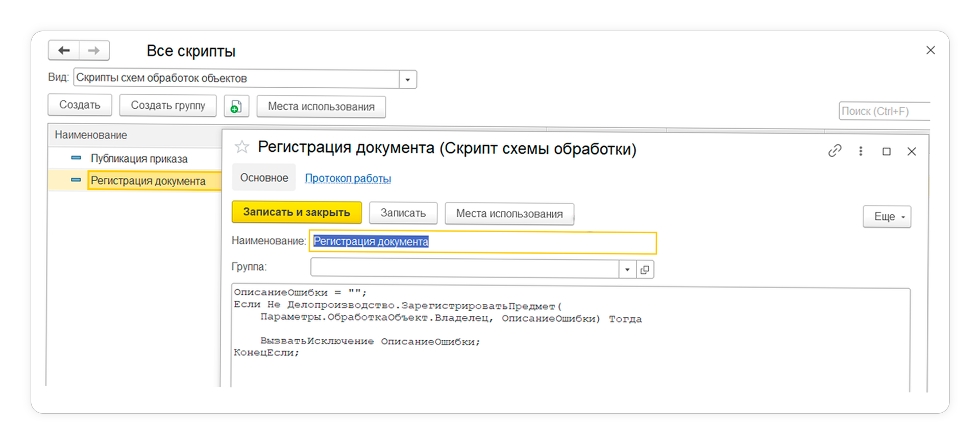Screen dimensions: 980x429
Task: Add the script form to favorites with the star
Action: pos(242,147)
